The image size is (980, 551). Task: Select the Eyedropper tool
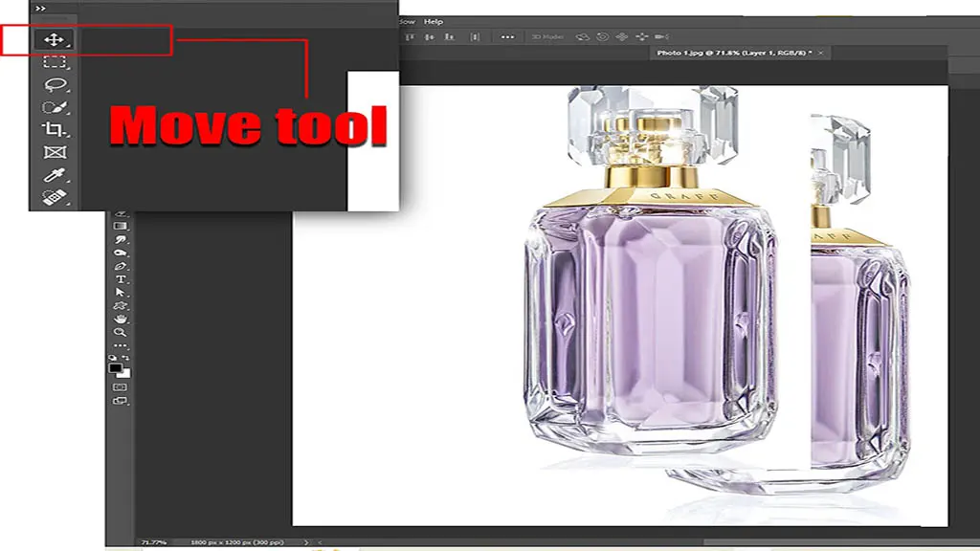[55, 175]
